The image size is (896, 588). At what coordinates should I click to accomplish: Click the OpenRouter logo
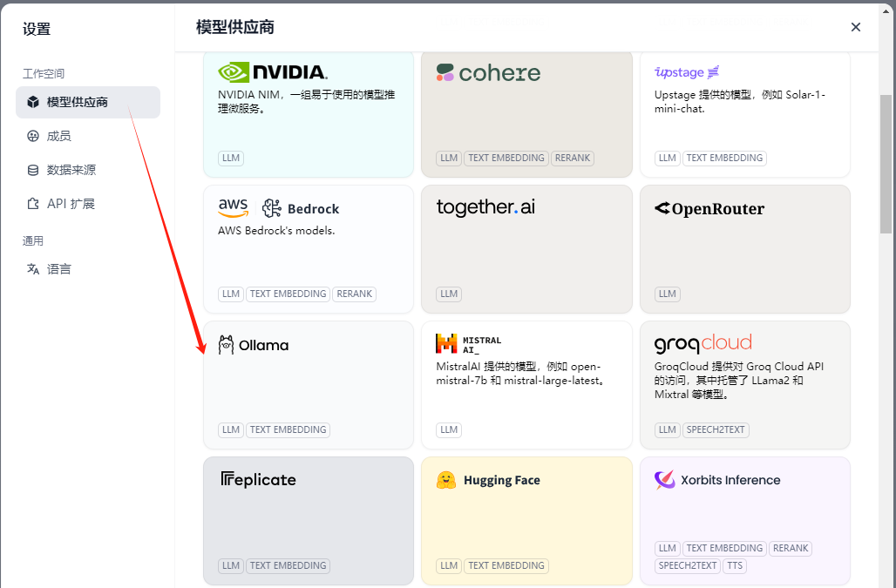click(709, 209)
